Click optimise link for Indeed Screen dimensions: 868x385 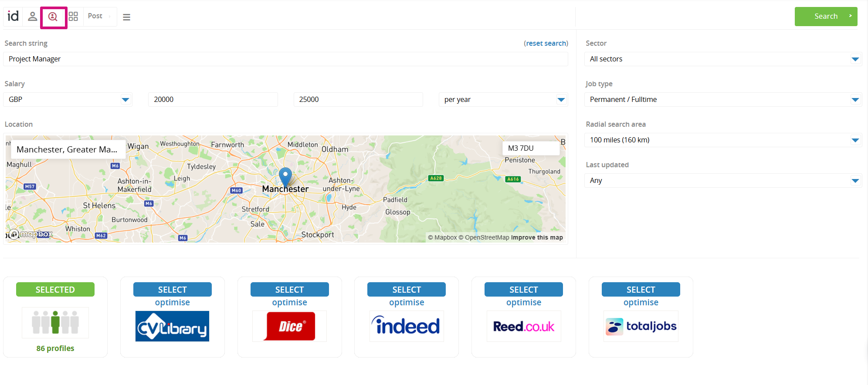tap(407, 303)
